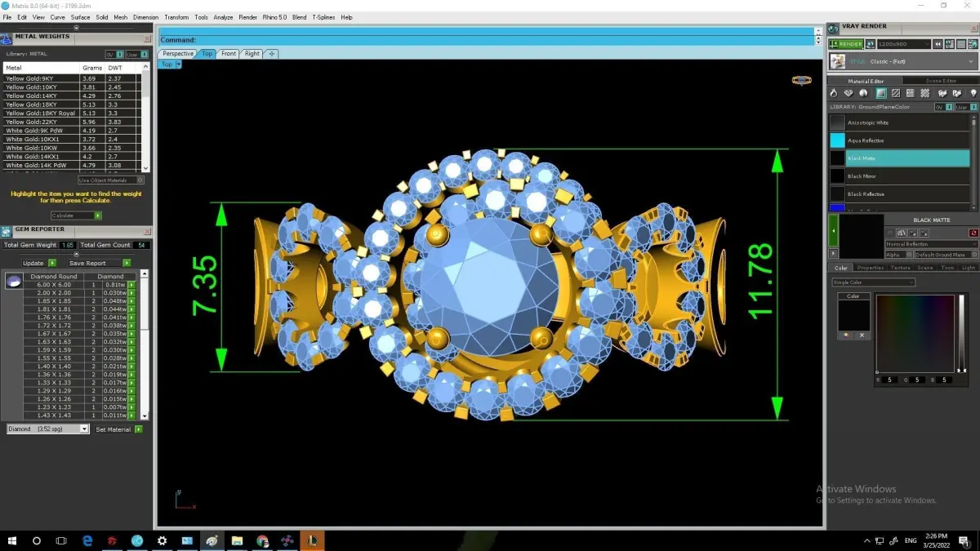Click the Calculate button
This screenshot has width=980, height=551.
coord(76,216)
